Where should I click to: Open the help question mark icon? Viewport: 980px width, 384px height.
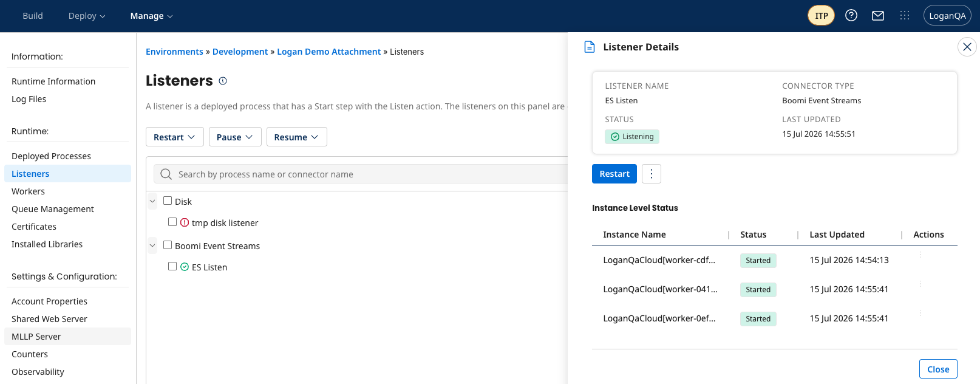pos(851,16)
